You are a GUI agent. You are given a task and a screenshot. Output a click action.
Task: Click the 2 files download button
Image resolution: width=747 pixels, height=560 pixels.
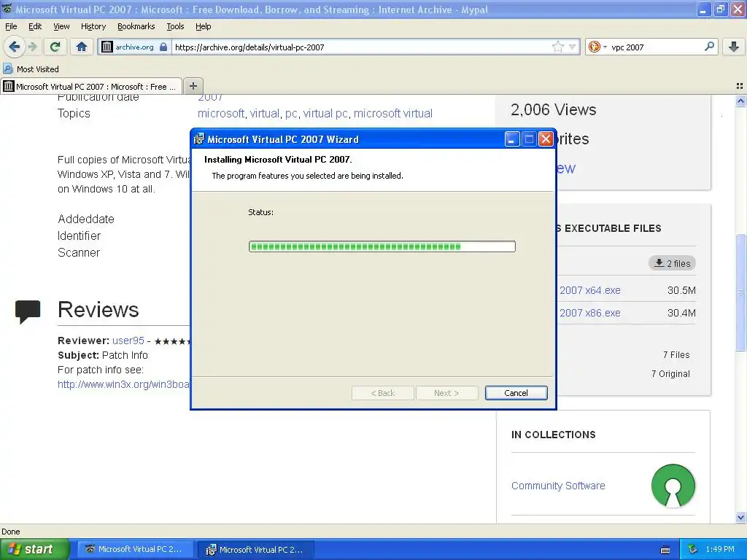(x=672, y=263)
